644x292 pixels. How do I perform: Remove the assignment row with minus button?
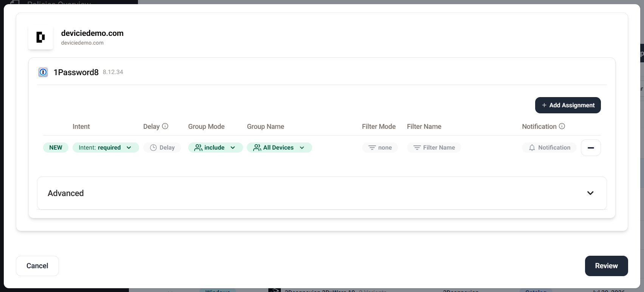coord(591,148)
